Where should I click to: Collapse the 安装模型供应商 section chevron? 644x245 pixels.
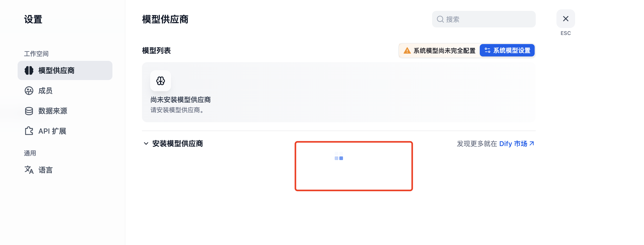(x=146, y=143)
